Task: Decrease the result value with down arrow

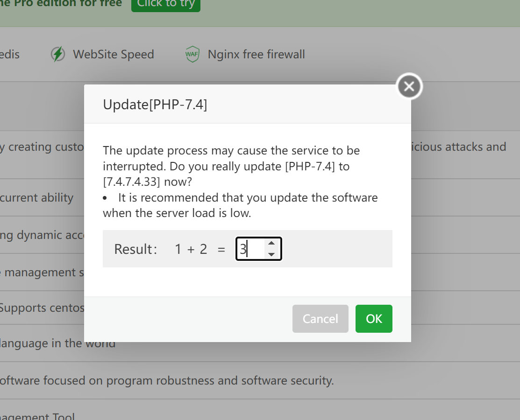Action: point(271,255)
